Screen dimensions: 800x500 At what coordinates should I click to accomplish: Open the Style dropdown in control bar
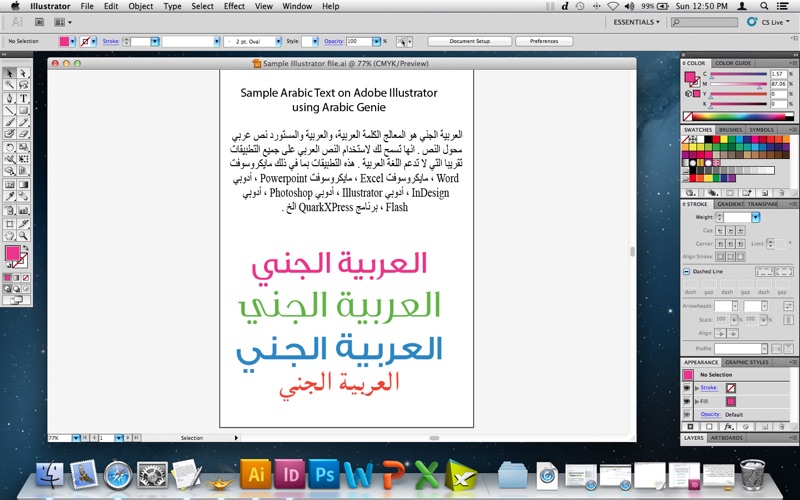point(315,41)
